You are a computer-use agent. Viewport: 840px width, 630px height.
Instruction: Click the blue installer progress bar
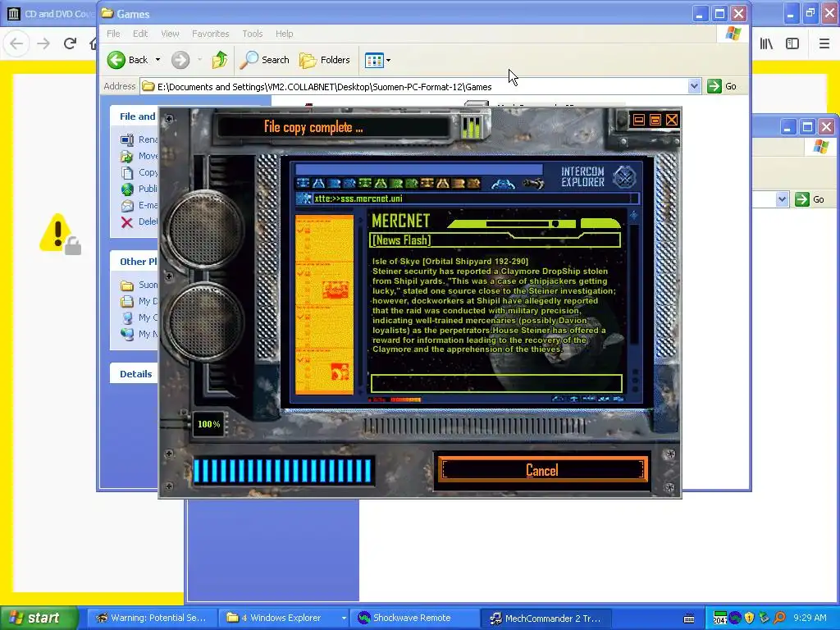[283, 472]
